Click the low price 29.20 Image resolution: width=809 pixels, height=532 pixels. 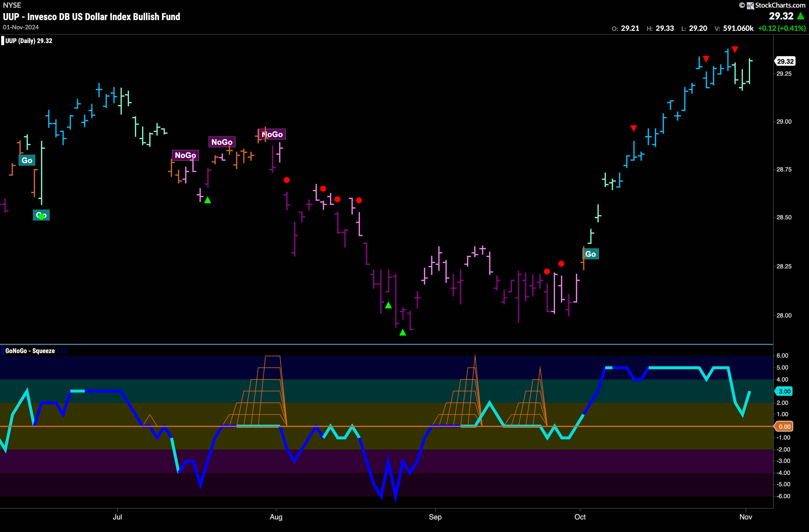point(698,28)
